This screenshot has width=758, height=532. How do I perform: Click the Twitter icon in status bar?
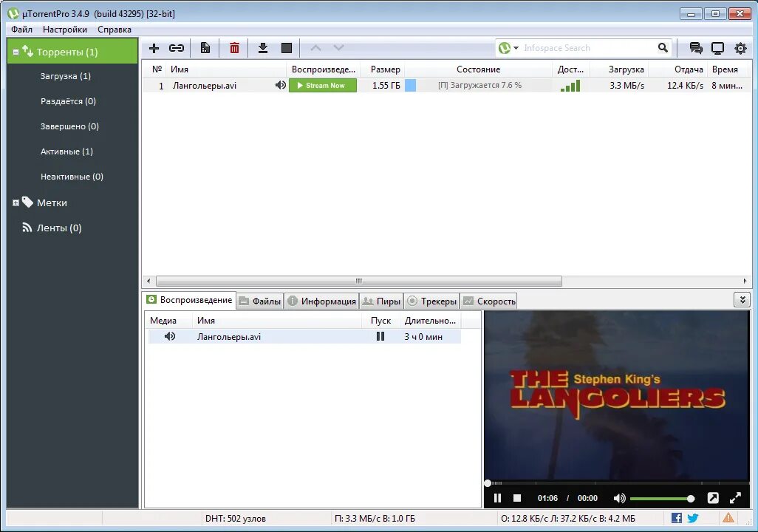point(693,518)
